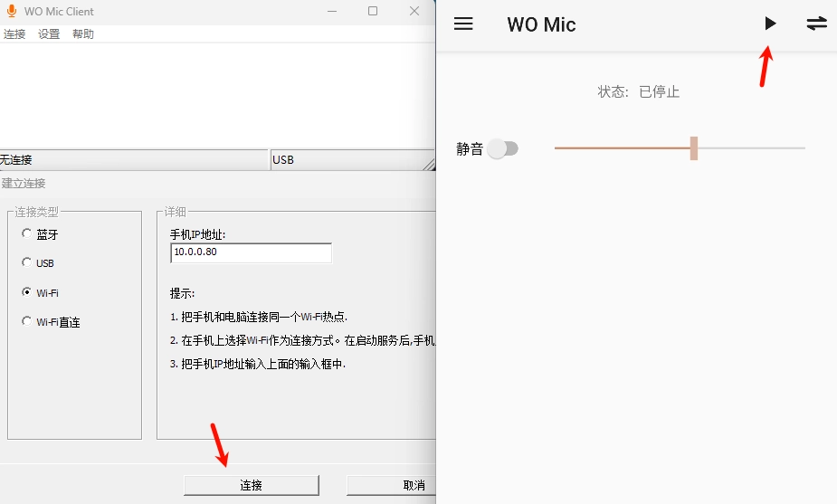Open the 连接 menu
Screen dimensions: 837x504
(14, 34)
